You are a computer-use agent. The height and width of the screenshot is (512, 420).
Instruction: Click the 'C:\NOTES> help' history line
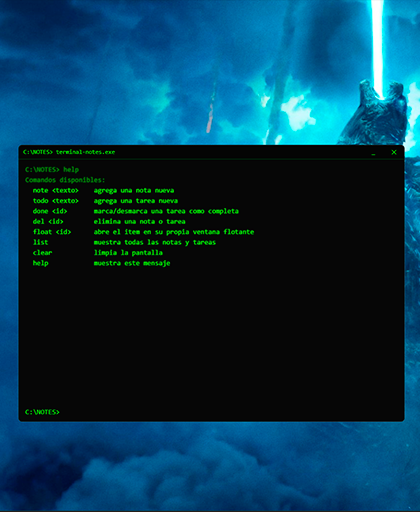[52, 170]
